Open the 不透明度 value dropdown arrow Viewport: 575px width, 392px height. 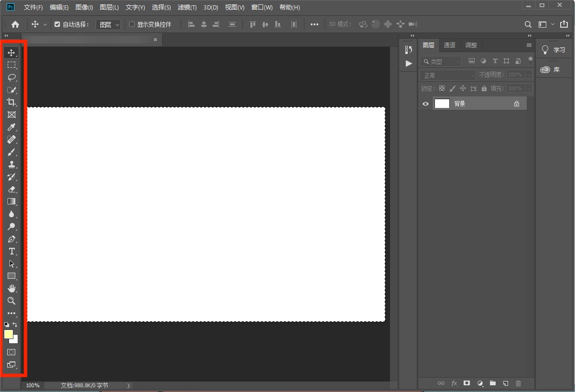point(529,75)
